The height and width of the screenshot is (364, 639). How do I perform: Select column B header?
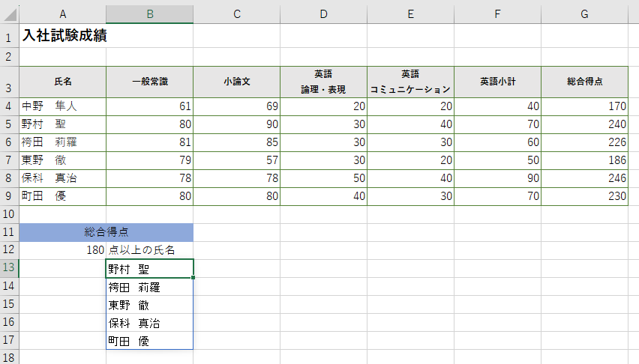pyautogui.click(x=149, y=14)
